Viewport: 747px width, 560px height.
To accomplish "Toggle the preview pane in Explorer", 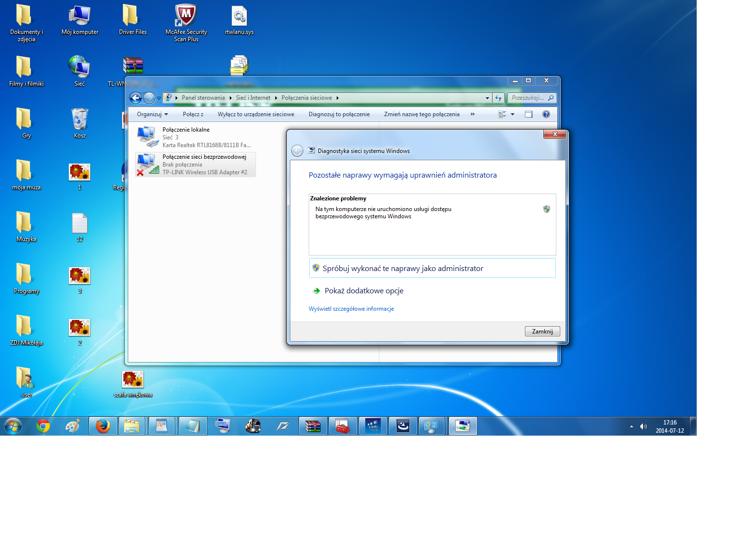I will click(x=529, y=114).
